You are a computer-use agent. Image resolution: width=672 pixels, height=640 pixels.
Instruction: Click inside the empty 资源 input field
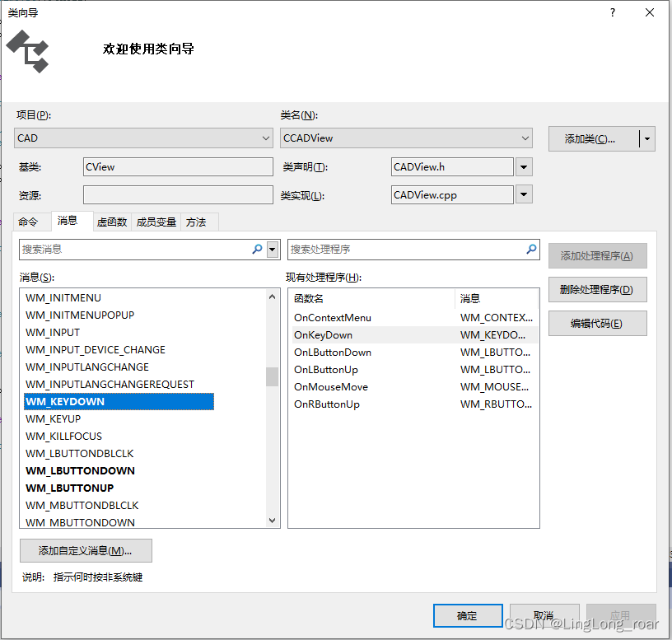(178, 194)
